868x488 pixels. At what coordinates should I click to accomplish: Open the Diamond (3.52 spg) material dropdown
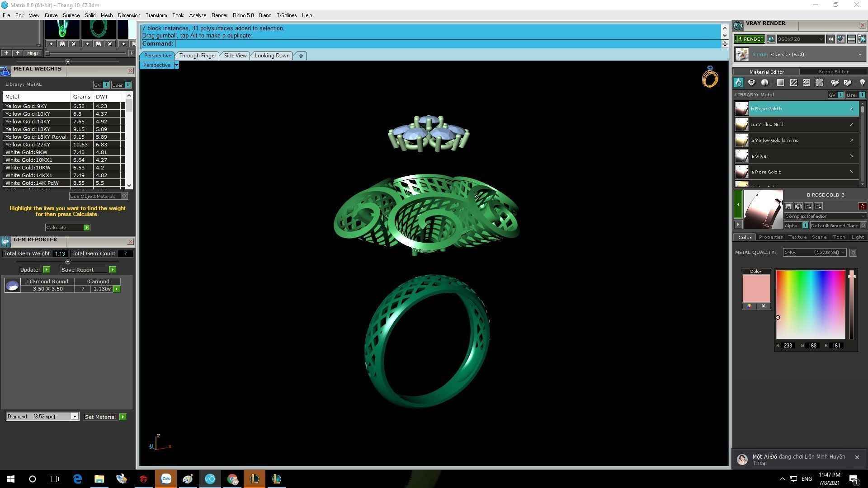[x=42, y=417]
